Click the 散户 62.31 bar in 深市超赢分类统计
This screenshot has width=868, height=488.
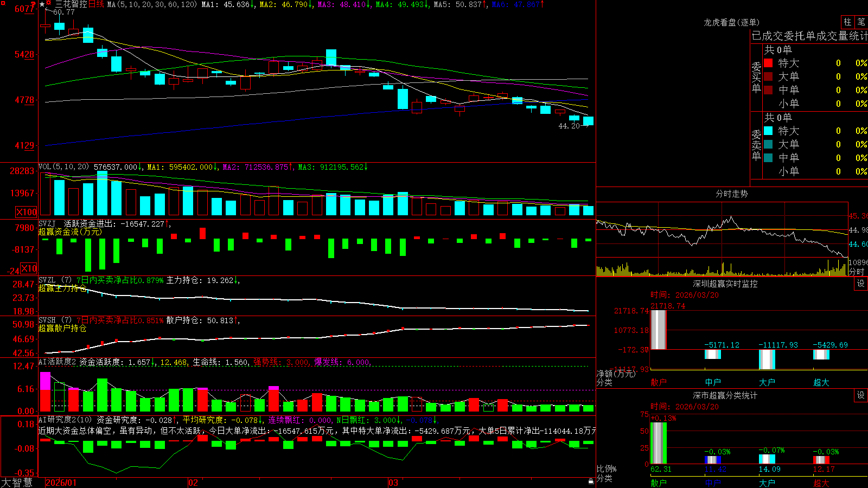click(659, 443)
